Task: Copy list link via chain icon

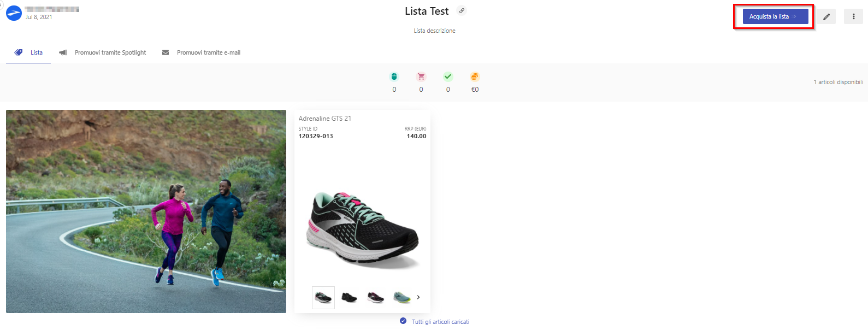Action: [462, 10]
